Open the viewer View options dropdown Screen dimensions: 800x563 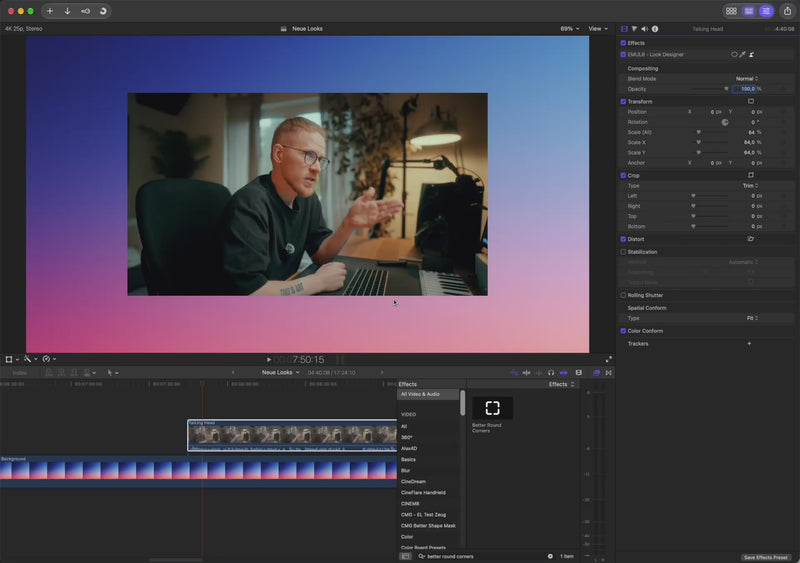tap(598, 29)
